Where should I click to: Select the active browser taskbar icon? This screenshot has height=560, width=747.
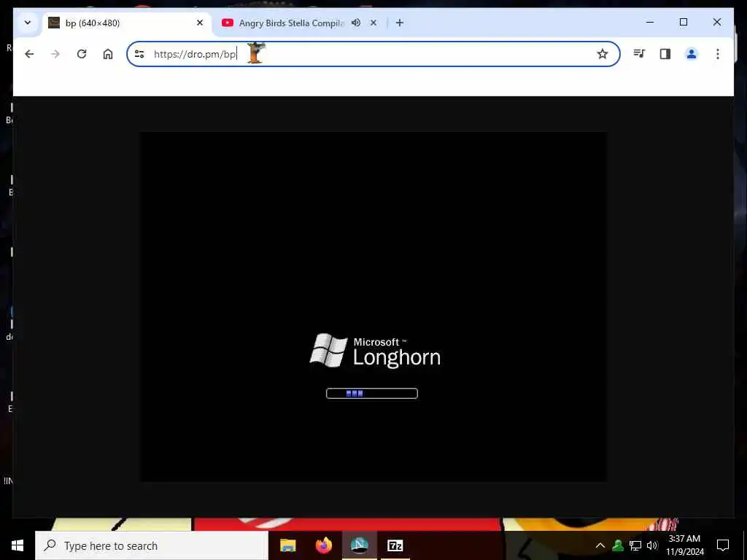coord(359,545)
